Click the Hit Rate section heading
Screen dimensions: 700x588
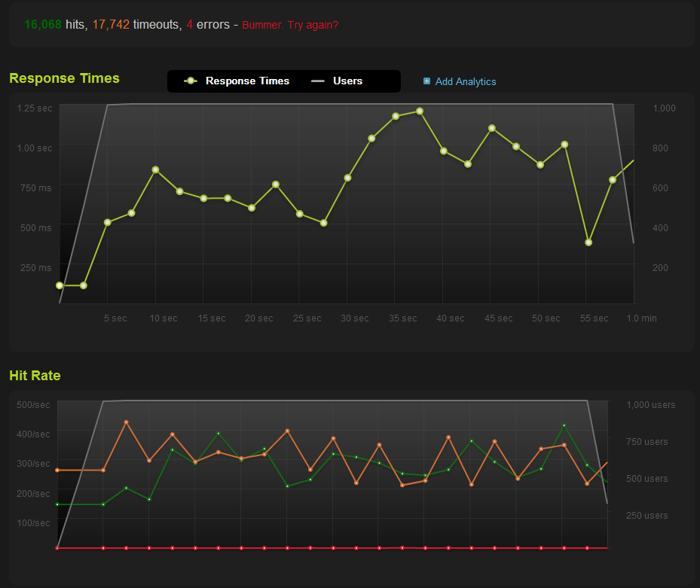point(35,375)
